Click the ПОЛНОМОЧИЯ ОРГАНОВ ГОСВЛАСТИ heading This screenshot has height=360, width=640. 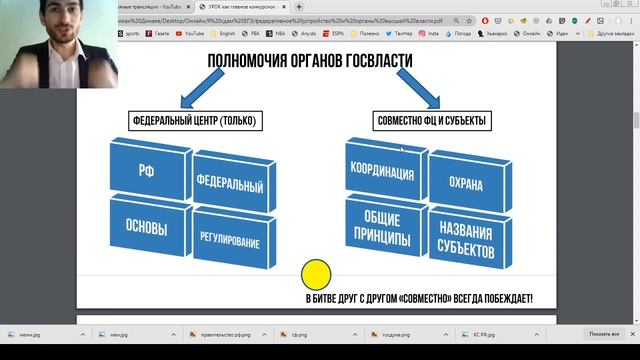[x=310, y=61]
